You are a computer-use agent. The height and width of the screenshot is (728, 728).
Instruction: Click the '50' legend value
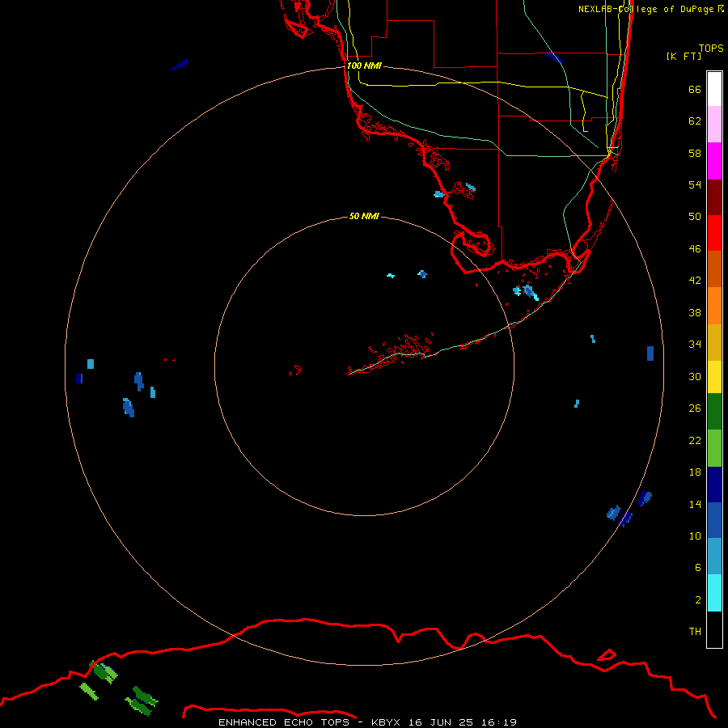695,217
